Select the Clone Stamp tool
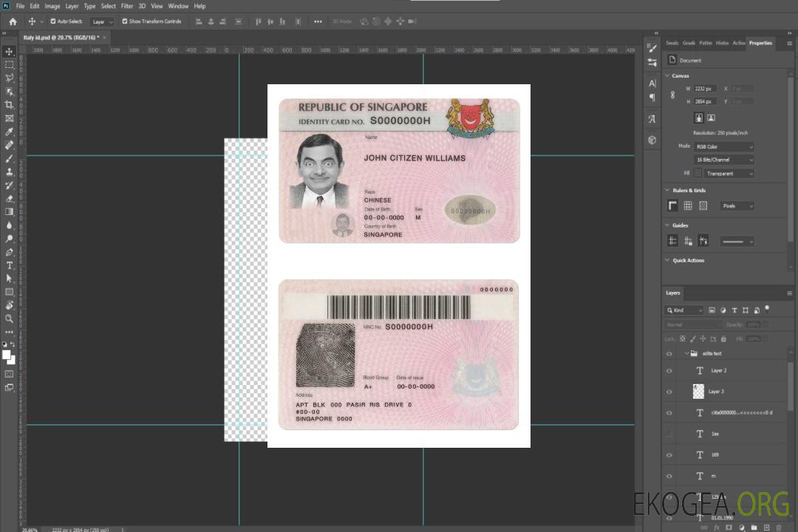The image size is (798, 532). click(x=9, y=172)
